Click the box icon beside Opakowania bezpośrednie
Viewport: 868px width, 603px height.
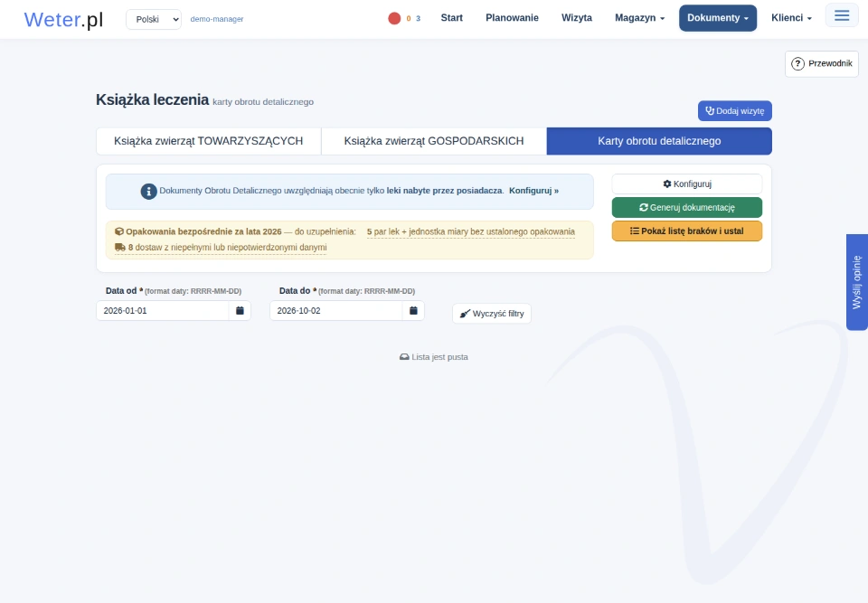pos(119,231)
